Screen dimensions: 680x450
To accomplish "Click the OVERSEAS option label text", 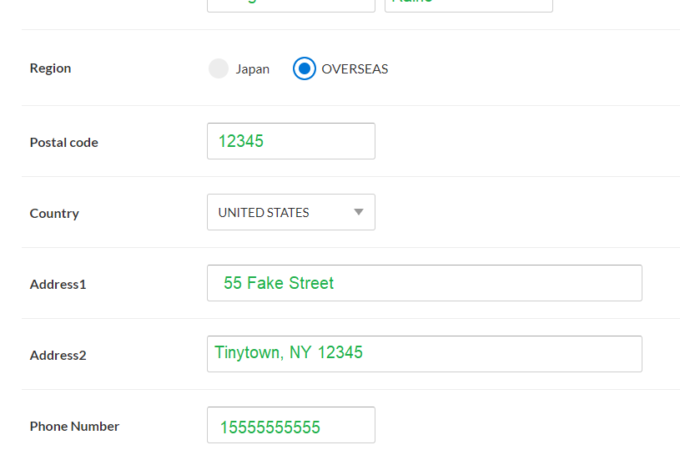I will click(x=354, y=69).
